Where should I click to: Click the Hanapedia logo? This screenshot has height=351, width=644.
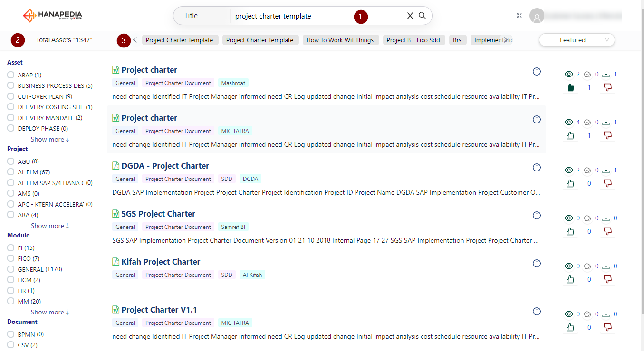[52, 15]
